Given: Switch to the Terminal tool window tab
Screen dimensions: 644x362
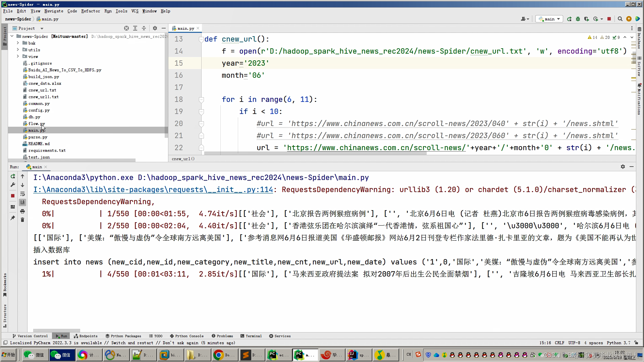Looking at the screenshot, I should [251, 336].
